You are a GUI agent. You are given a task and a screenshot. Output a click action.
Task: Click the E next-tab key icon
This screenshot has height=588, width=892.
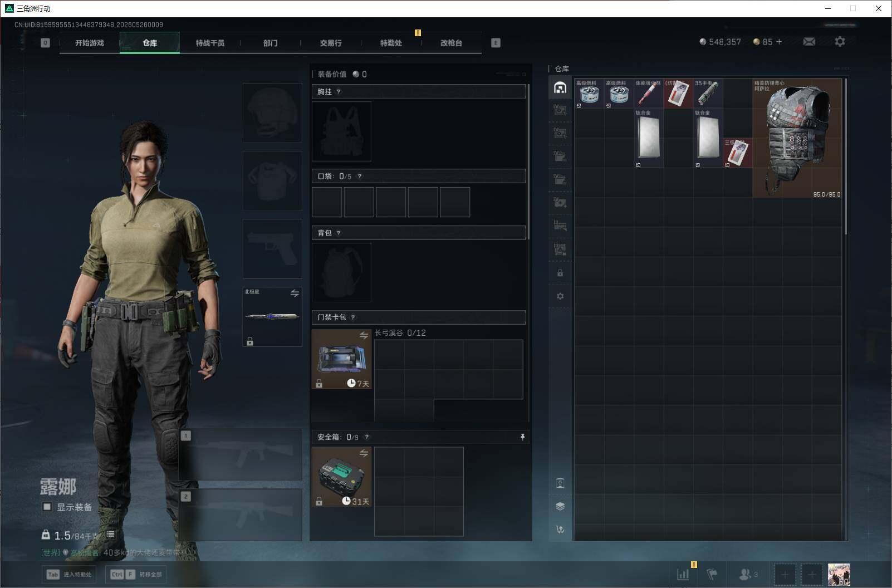[x=496, y=43]
